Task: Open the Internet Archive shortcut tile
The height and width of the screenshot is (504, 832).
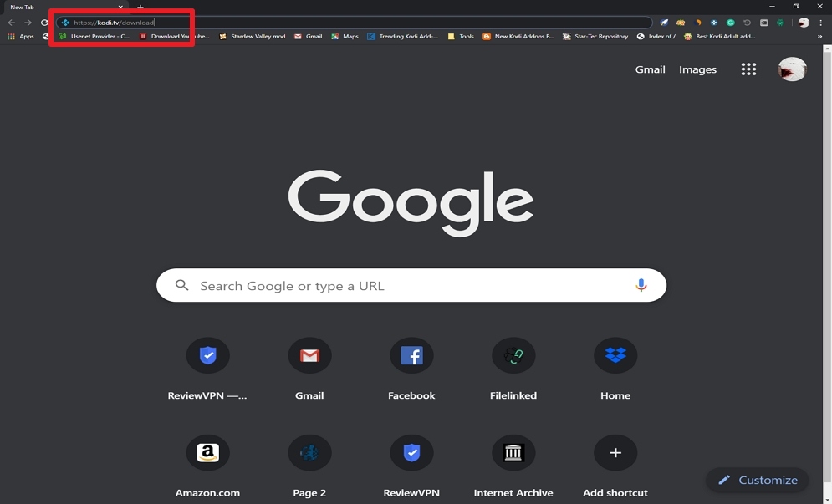Action: 513,466
